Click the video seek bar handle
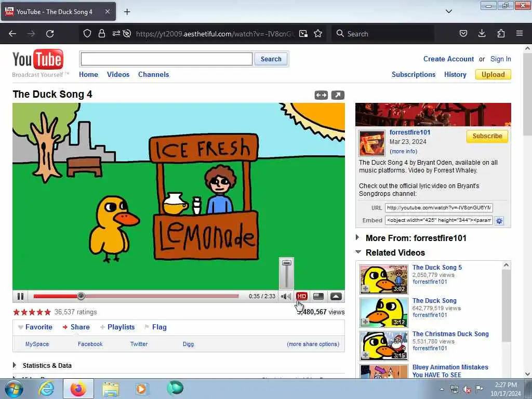 [x=81, y=296]
